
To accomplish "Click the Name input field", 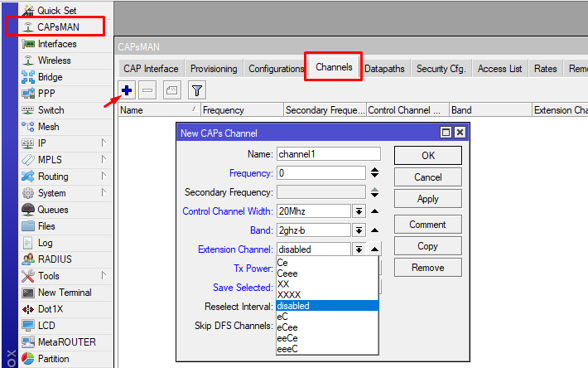I will 328,154.
